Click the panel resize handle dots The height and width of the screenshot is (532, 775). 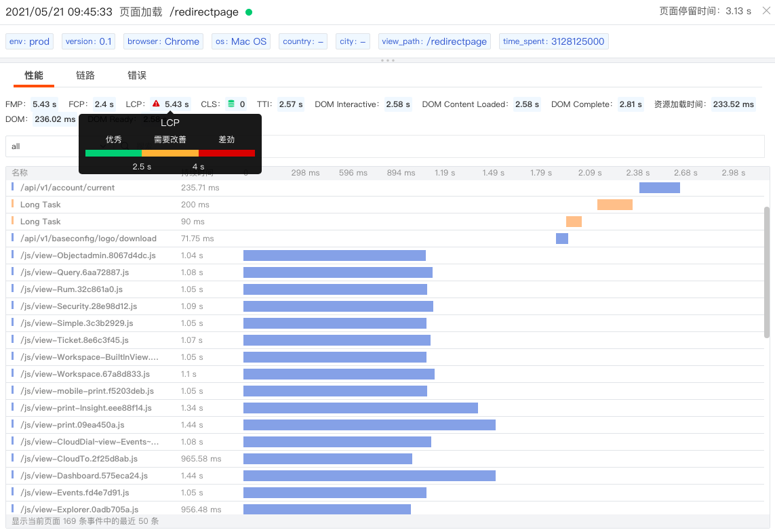388,60
